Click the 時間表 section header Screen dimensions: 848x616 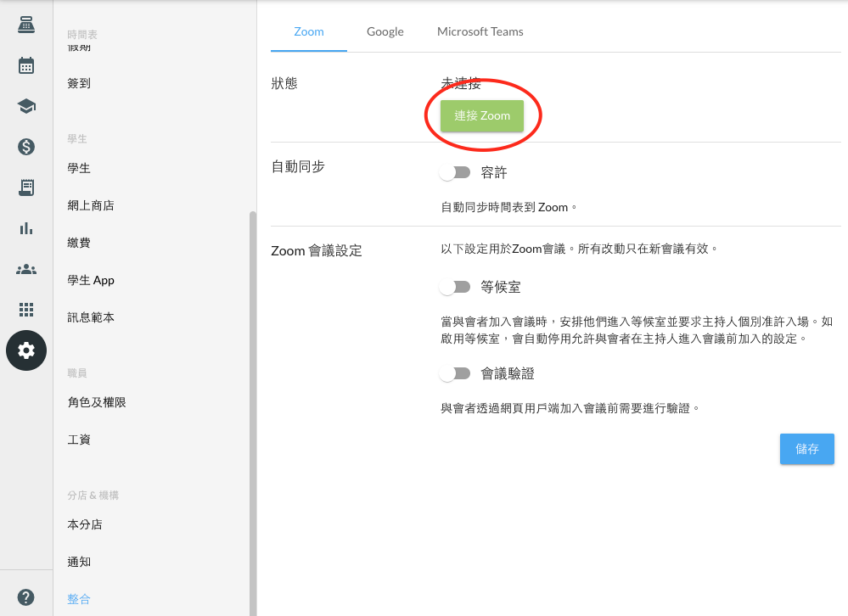point(82,35)
